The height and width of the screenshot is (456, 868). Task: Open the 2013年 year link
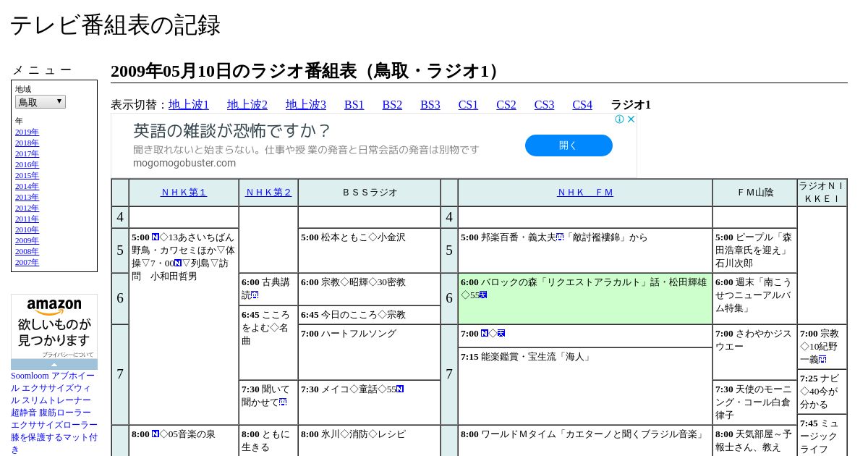click(x=27, y=197)
